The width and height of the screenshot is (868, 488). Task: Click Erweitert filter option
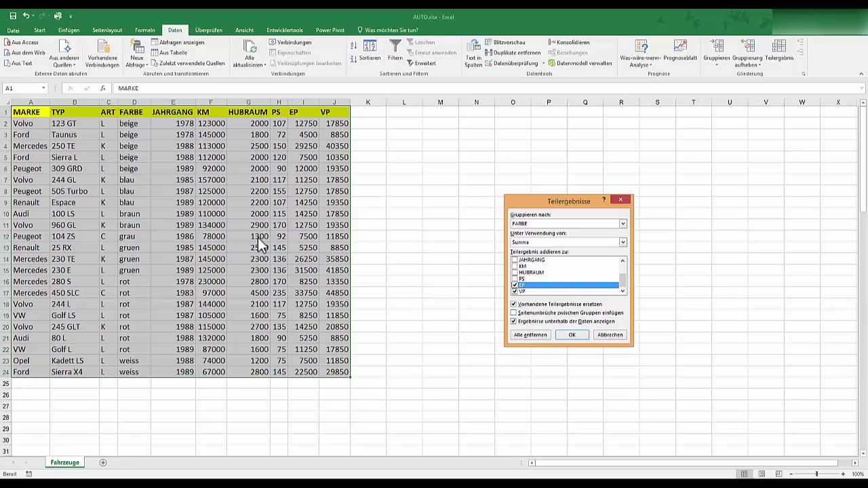[421, 63]
